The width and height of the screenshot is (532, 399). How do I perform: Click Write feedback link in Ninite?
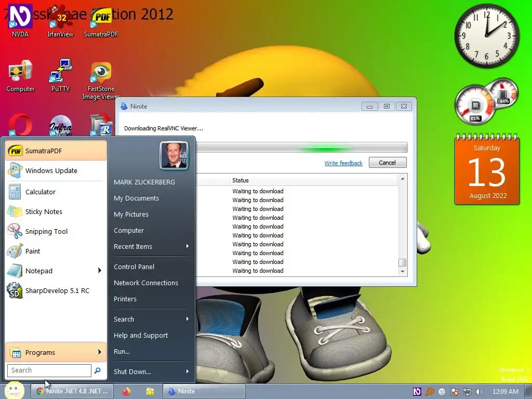(x=343, y=163)
